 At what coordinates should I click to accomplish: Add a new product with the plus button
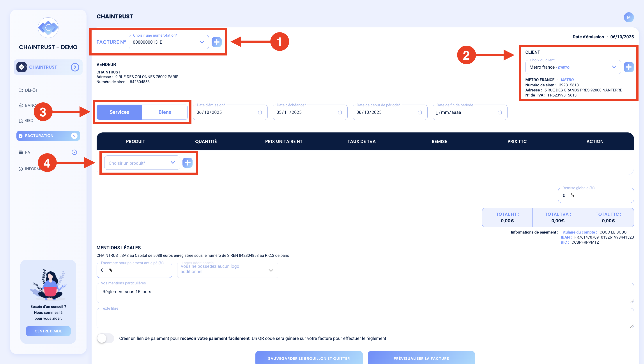point(187,163)
